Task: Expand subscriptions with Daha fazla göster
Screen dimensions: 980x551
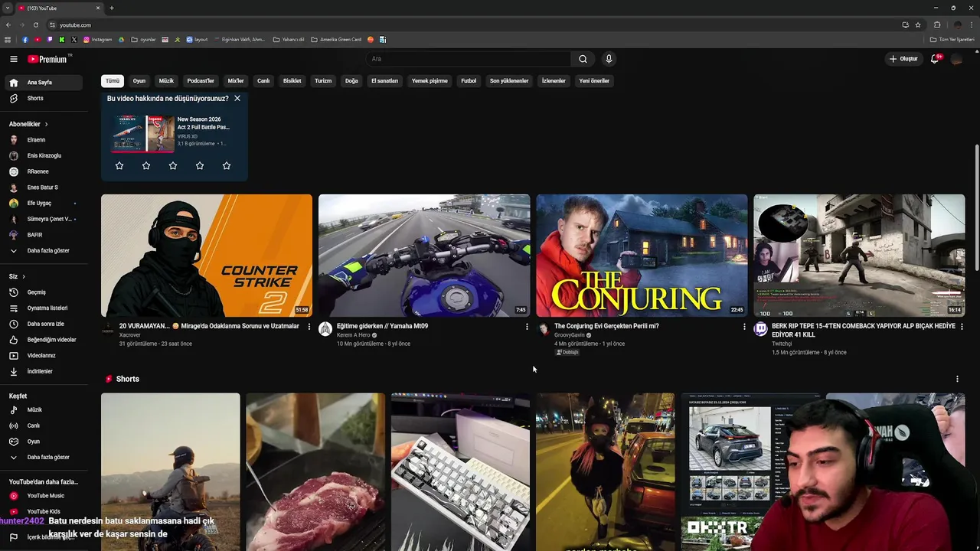Action: click(42, 250)
